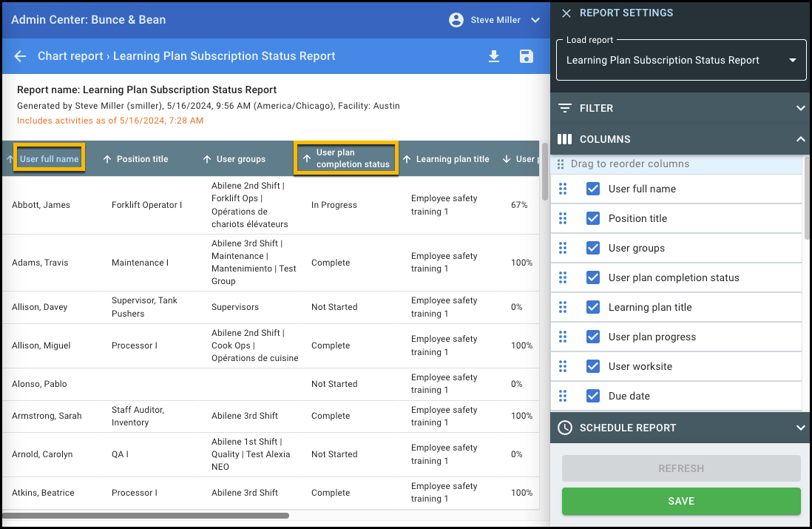Click the floppy disk save icon
Screen dimensions: 812x529
click(527, 57)
